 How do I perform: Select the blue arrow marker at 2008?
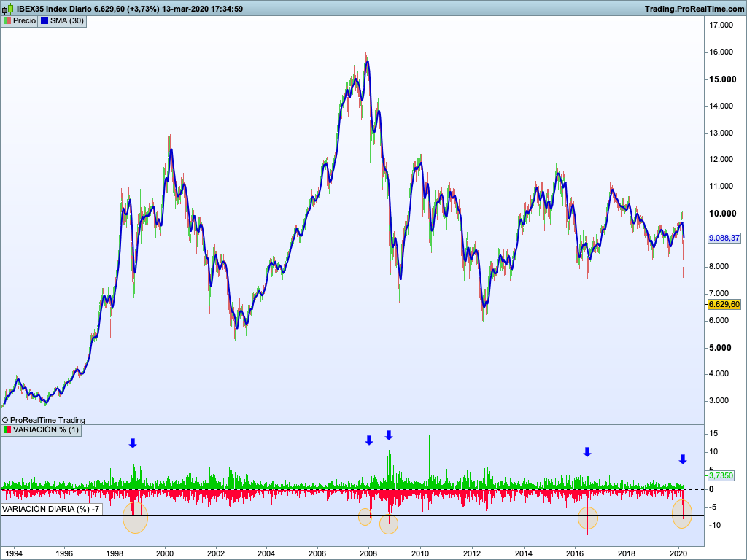369,440
